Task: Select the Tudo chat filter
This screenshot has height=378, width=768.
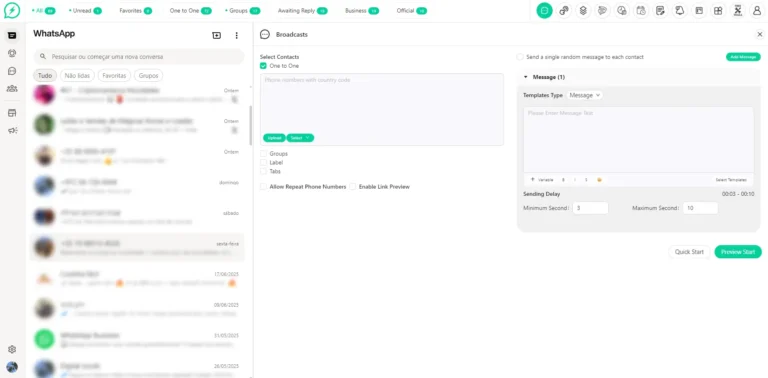Action: (x=45, y=76)
